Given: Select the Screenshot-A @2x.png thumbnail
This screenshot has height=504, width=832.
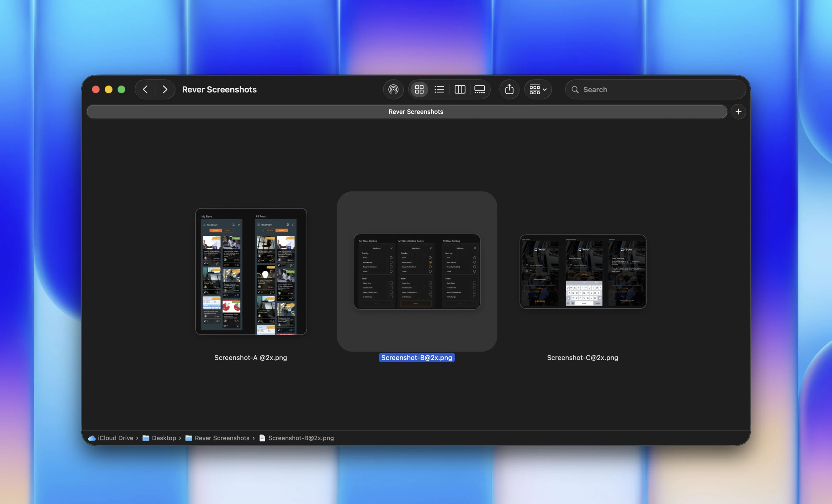Looking at the screenshot, I should coord(251,272).
